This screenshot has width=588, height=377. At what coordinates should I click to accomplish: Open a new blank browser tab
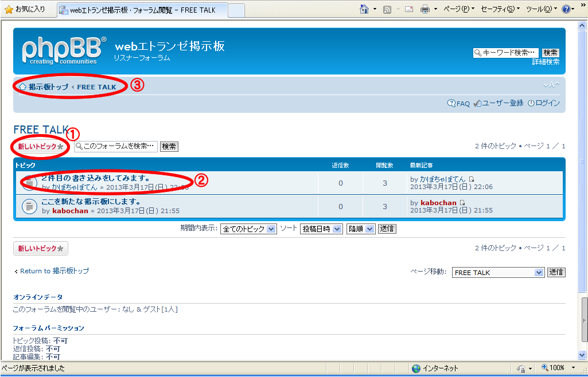pos(236,10)
